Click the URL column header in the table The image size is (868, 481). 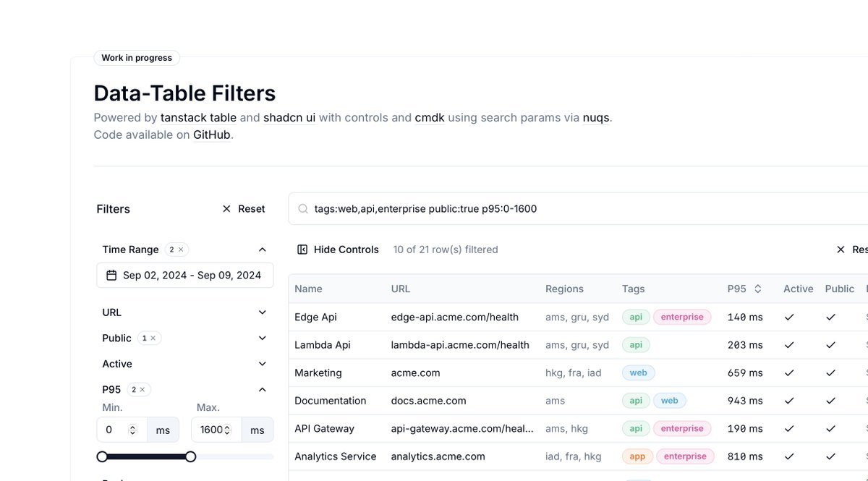click(401, 289)
